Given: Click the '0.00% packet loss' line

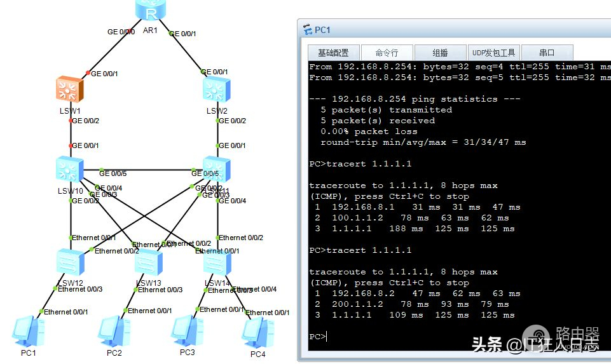Looking at the screenshot, I should click(369, 131).
